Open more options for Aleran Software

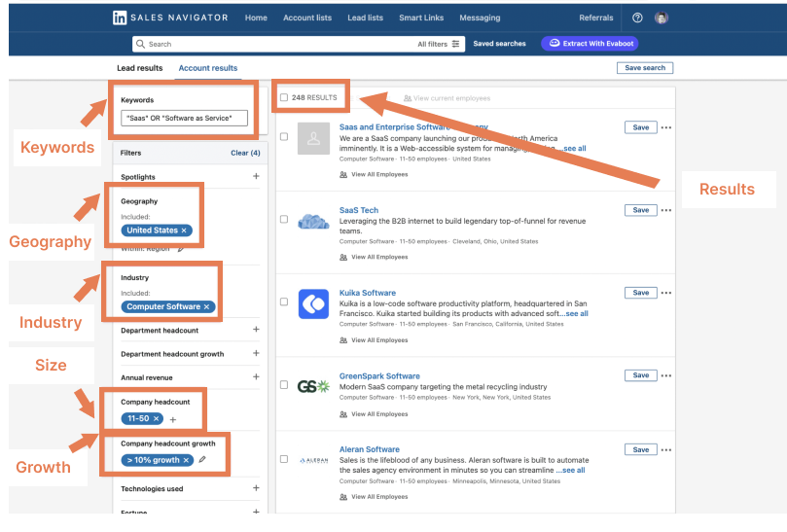click(666, 449)
